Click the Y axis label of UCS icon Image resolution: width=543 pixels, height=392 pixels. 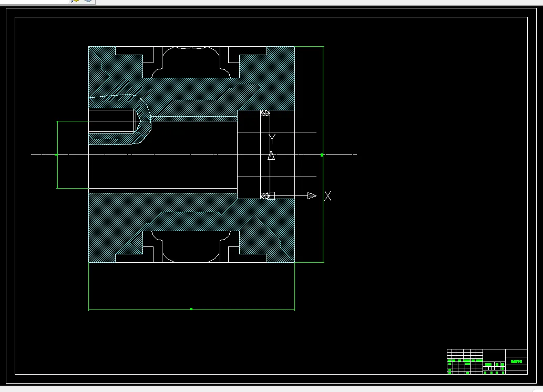pyautogui.click(x=272, y=139)
